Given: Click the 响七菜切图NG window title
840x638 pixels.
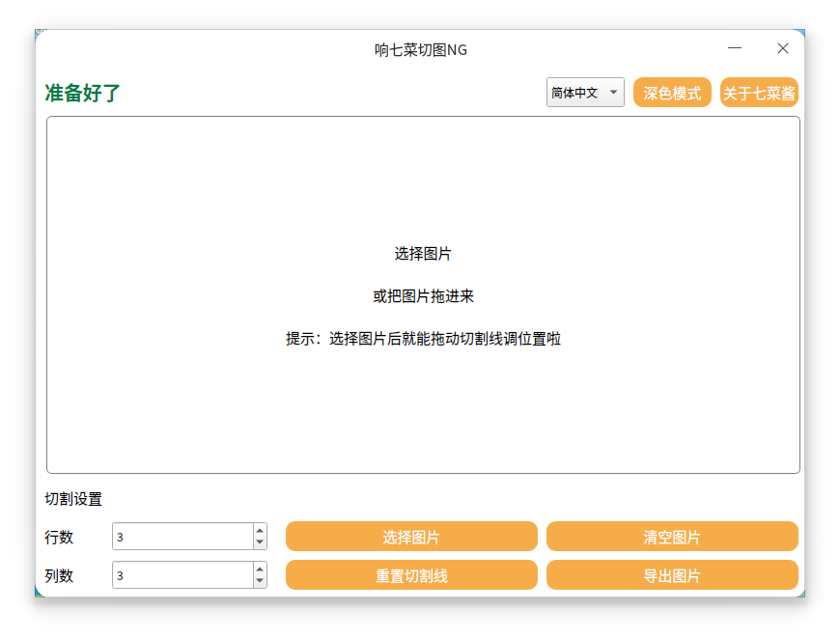Looking at the screenshot, I should tap(421, 50).
